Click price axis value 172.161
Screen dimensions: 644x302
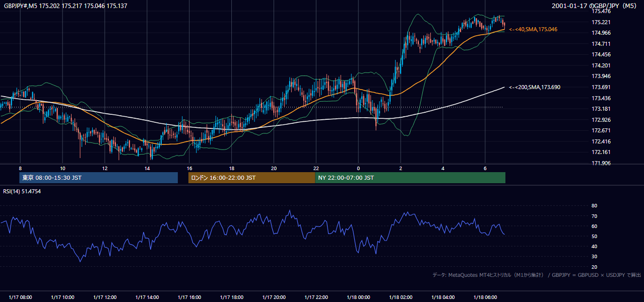(x=601, y=152)
